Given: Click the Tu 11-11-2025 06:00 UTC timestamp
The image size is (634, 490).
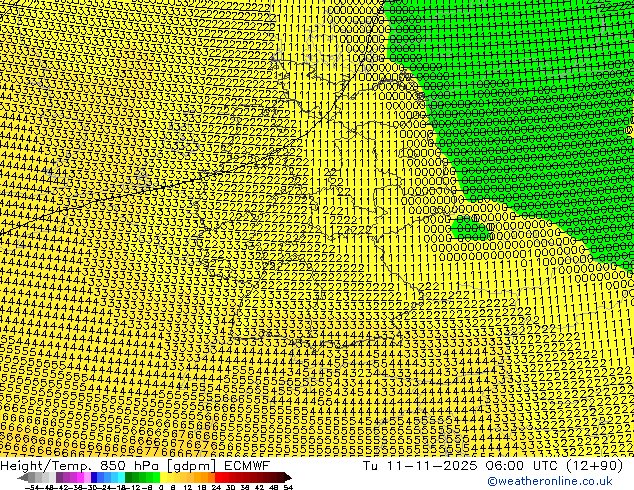Looking at the screenshot, I should (493, 466).
